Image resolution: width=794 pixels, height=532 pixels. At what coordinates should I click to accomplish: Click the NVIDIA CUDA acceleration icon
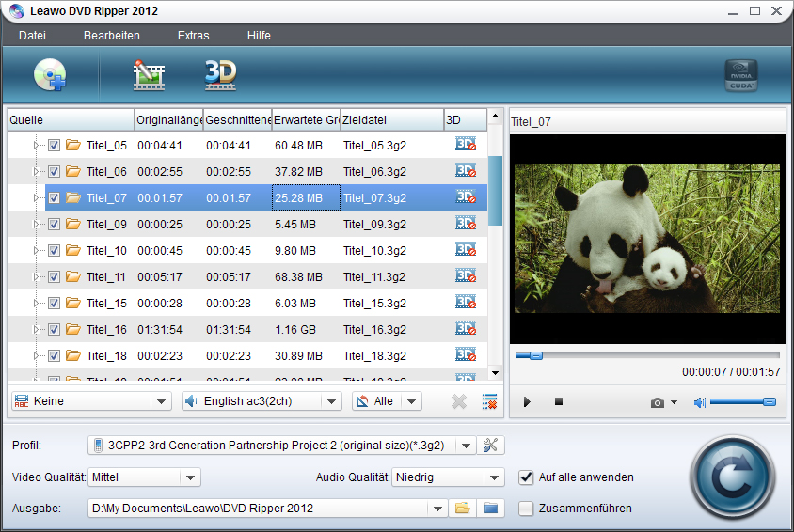(740, 76)
